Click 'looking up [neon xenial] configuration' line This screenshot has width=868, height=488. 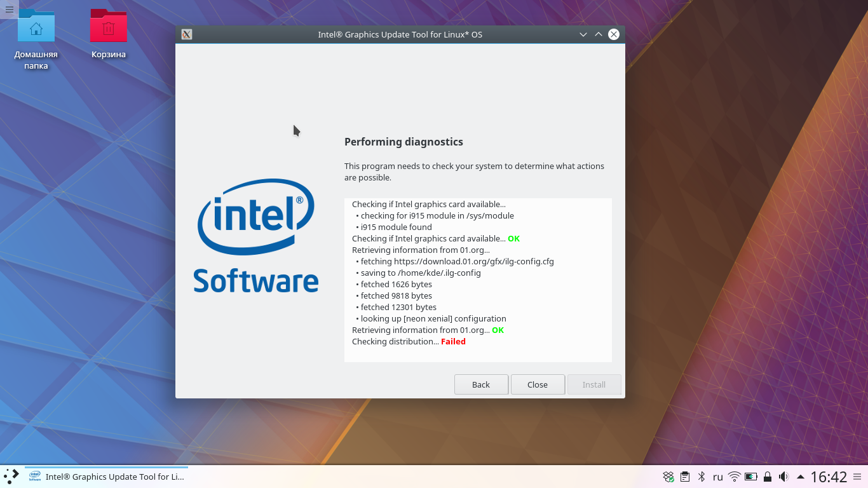(x=433, y=318)
